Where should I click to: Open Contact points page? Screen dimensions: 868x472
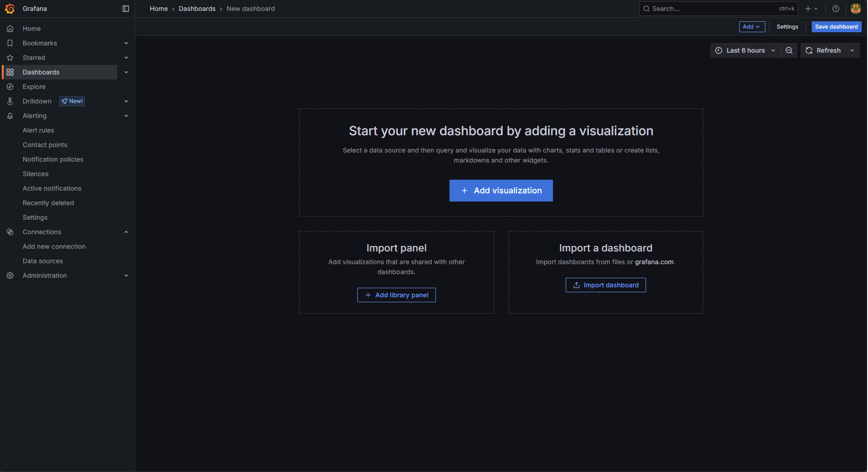tap(45, 145)
